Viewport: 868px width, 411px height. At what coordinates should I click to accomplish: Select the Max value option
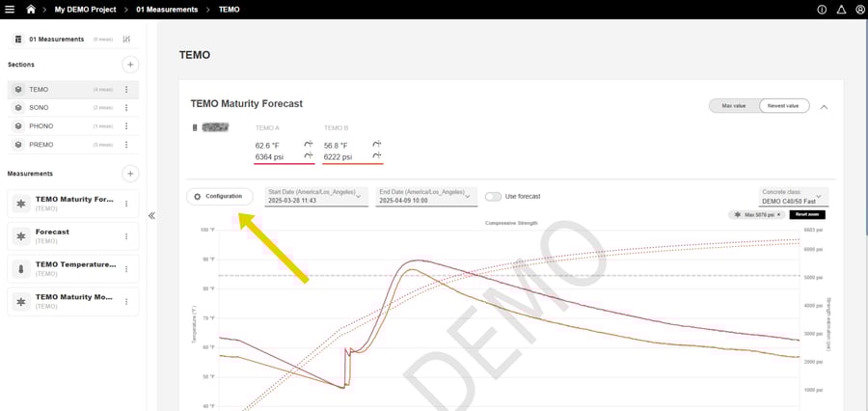click(x=734, y=106)
